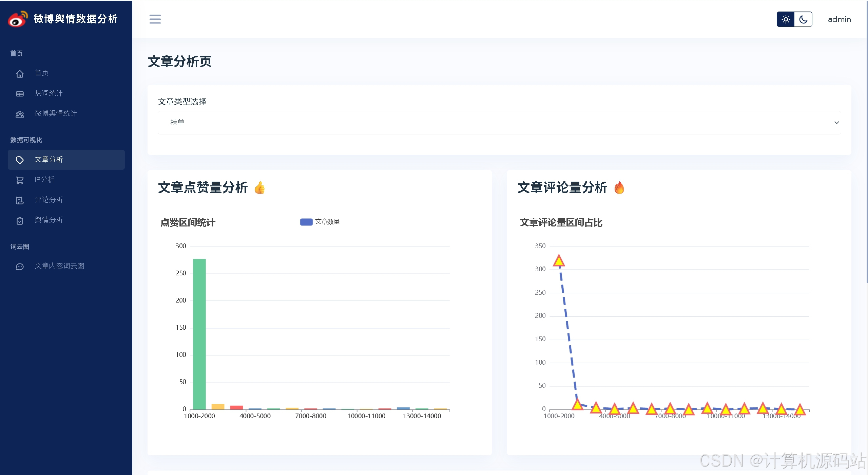Click the cart icon beside IP分析

pyautogui.click(x=20, y=180)
